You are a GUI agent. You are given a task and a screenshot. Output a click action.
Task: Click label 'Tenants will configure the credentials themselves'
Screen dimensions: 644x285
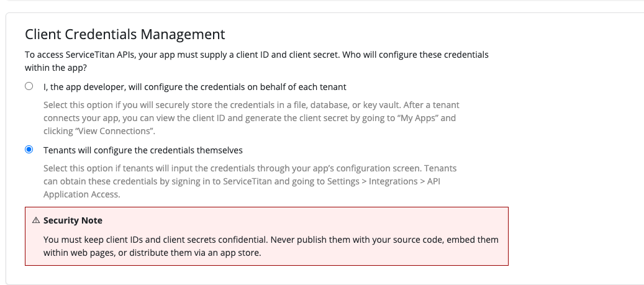[x=143, y=150]
